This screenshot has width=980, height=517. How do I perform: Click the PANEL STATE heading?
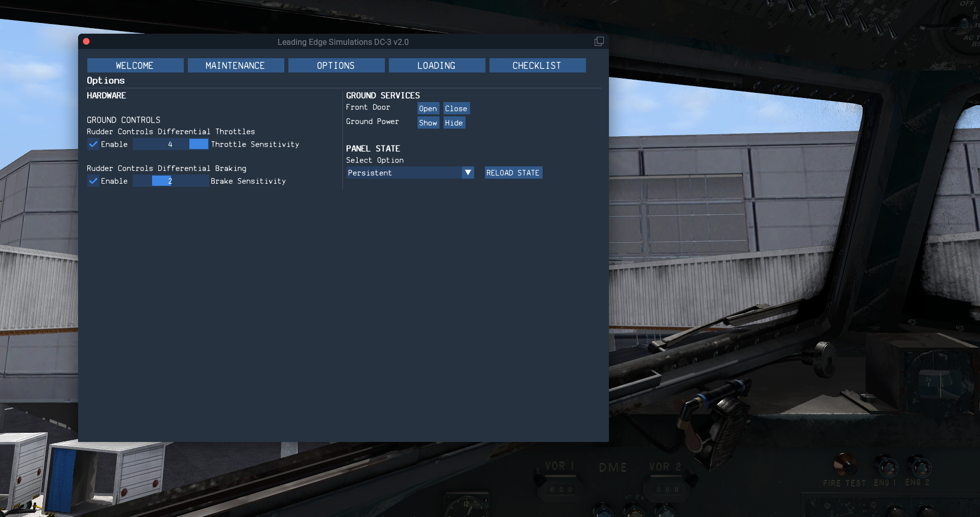[x=373, y=149]
